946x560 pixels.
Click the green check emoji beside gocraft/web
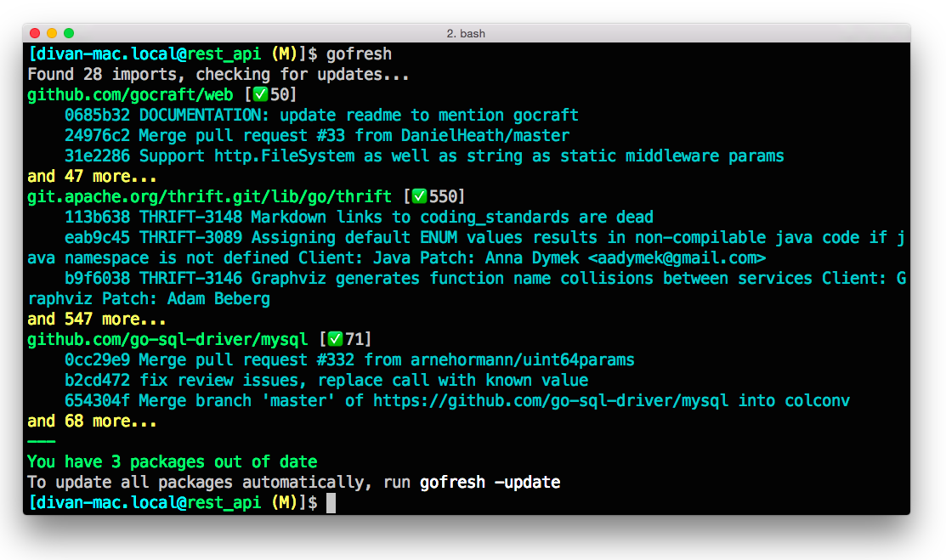click(261, 94)
